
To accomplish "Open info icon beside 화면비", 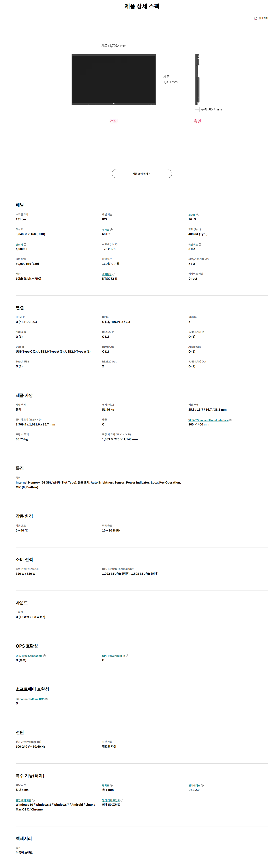I will click(198, 215).
